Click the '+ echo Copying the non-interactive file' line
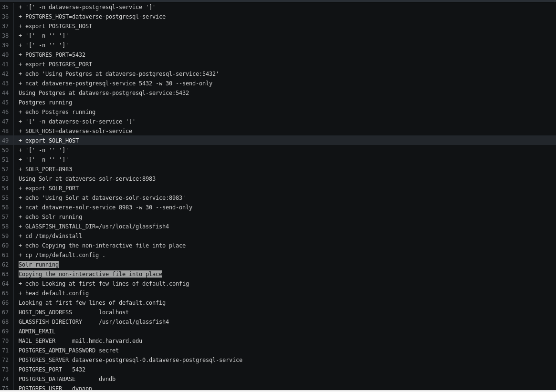This screenshot has width=556, height=392. 102,246
